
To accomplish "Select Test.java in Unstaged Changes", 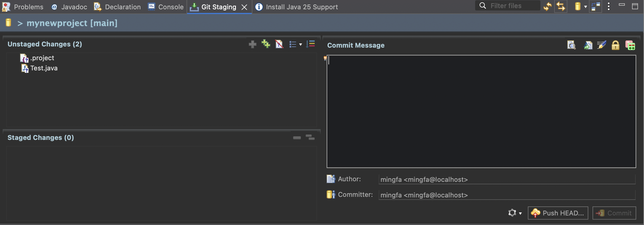I will [44, 68].
